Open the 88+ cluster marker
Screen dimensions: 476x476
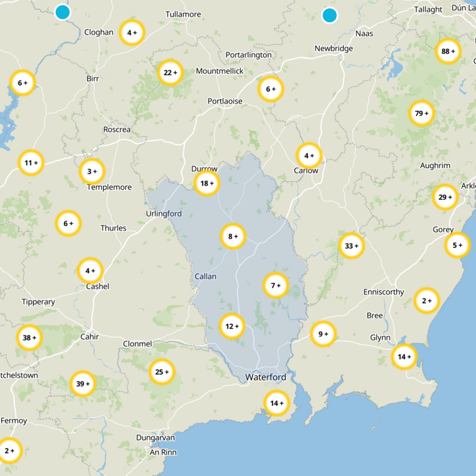coord(448,51)
